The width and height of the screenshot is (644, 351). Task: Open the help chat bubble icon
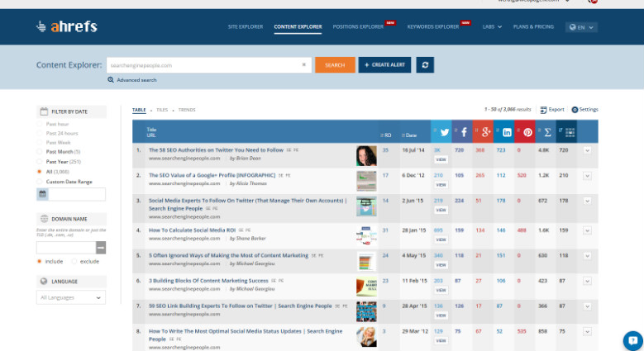click(x=632, y=339)
